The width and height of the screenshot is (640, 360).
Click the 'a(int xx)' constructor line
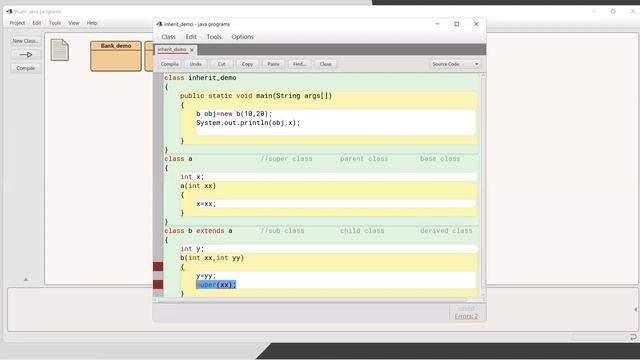198,186
